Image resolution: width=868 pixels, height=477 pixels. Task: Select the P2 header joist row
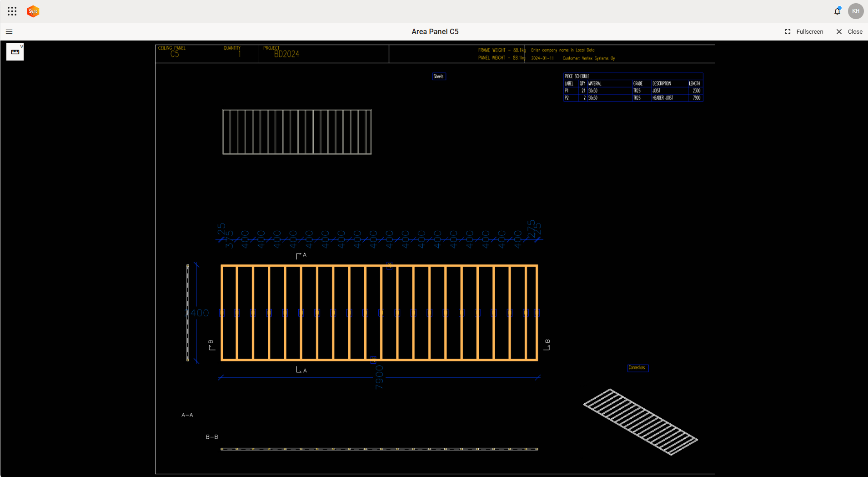point(632,97)
